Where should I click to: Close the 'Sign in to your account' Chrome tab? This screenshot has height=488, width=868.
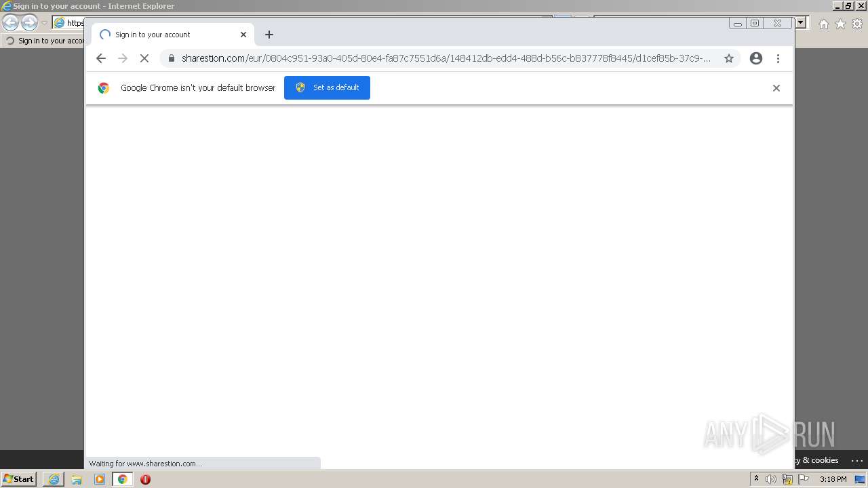[x=243, y=35]
